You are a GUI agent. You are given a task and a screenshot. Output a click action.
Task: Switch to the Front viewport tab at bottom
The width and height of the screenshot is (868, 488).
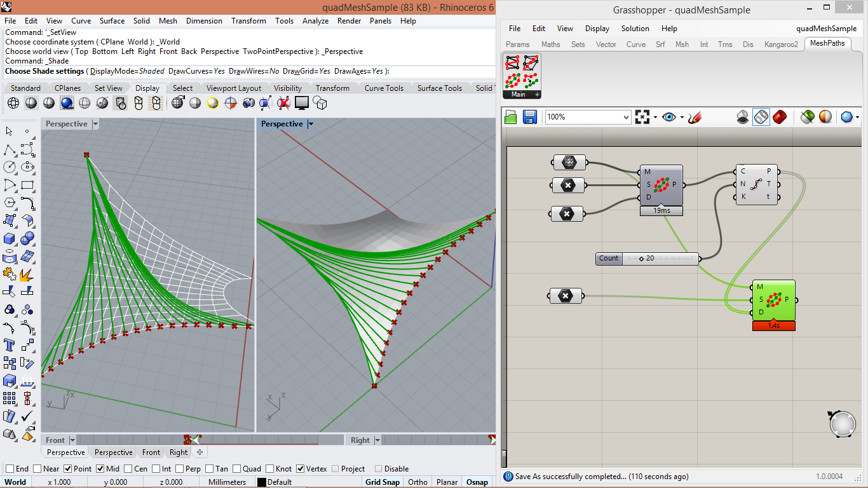tap(151, 452)
